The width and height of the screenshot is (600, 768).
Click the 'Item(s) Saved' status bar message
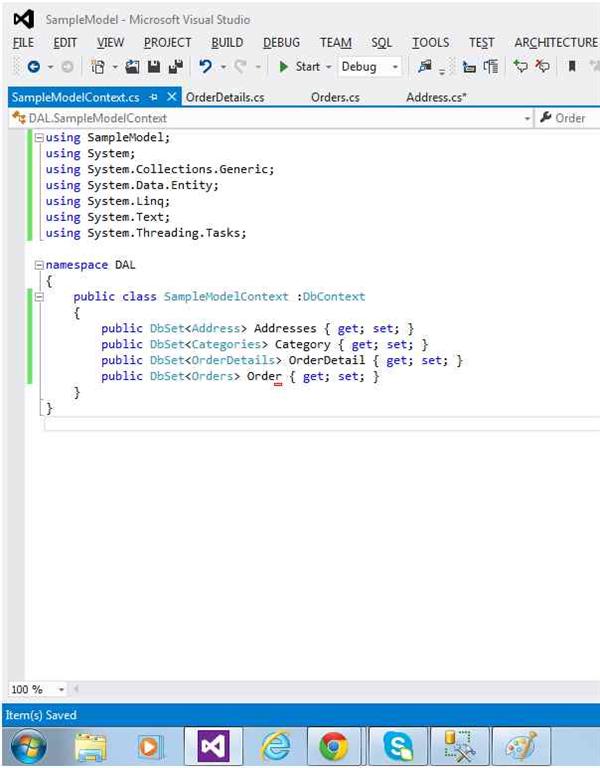[41, 715]
